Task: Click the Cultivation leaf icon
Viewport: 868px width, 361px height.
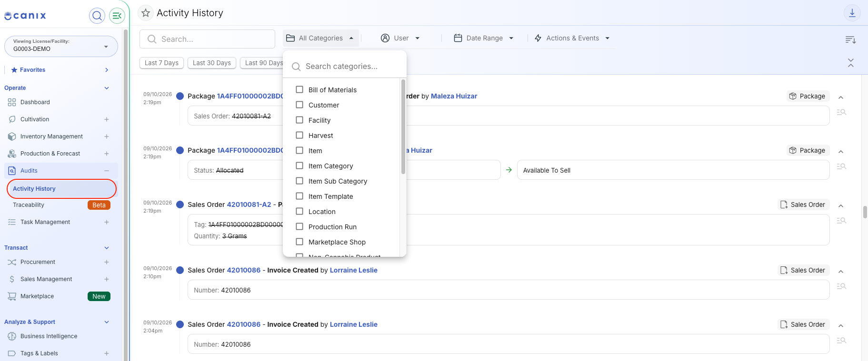Action: tap(12, 119)
